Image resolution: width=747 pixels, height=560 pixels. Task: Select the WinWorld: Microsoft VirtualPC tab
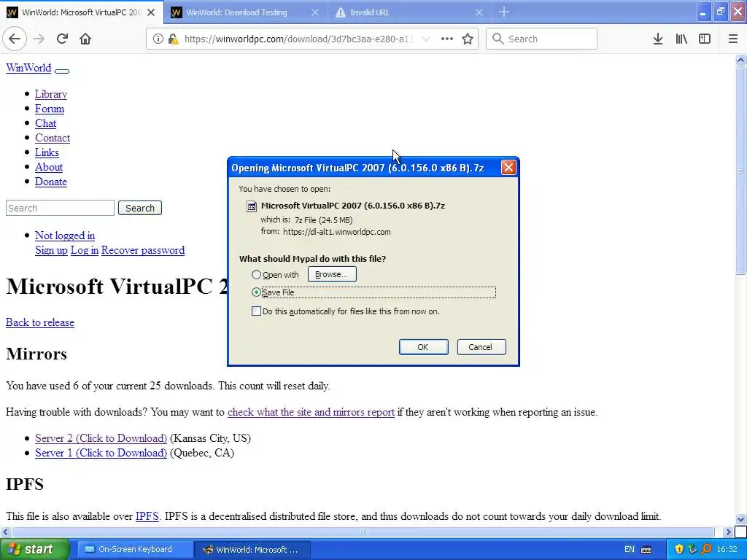pyautogui.click(x=82, y=12)
